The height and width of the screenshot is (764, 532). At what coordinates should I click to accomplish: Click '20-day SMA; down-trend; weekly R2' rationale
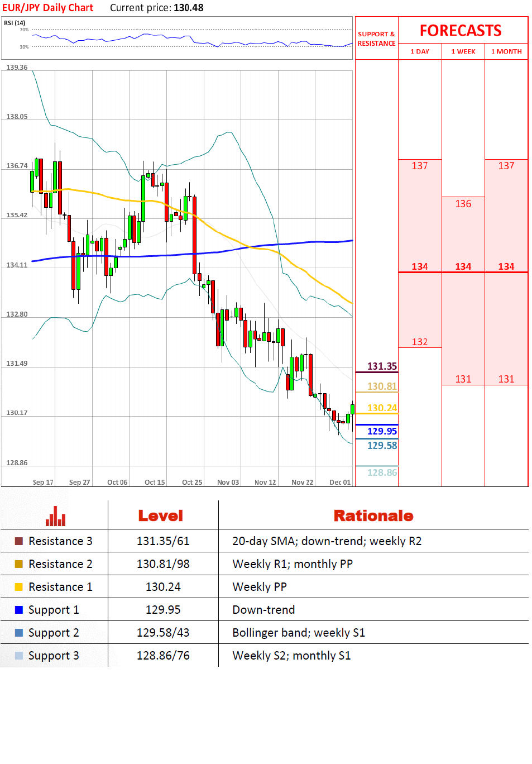pos(327,541)
